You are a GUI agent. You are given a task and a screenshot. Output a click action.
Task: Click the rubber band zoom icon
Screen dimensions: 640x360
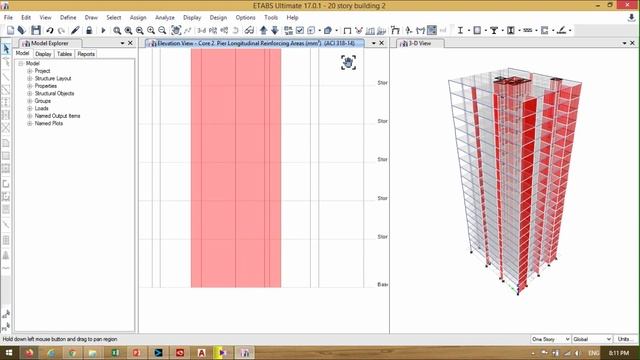pos(117,30)
